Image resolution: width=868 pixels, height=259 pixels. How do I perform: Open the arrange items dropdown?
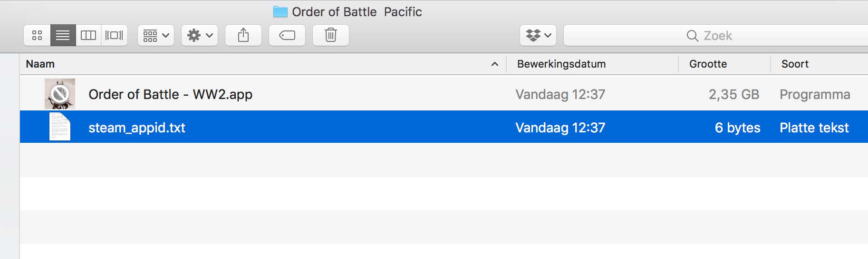click(156, 35)
